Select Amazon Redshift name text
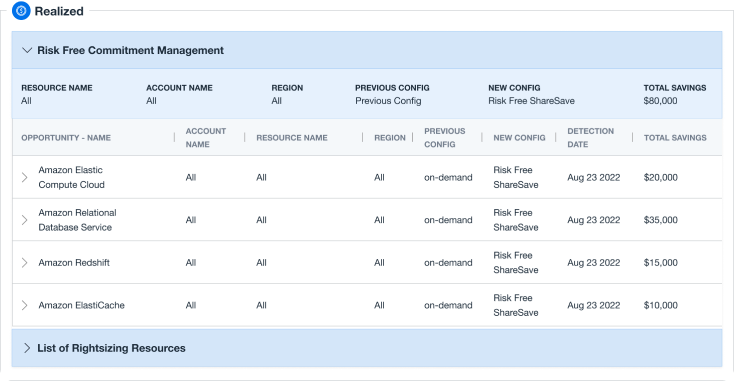Image resolution: width=734 pixels, height=381 pixels. point(74,263)
